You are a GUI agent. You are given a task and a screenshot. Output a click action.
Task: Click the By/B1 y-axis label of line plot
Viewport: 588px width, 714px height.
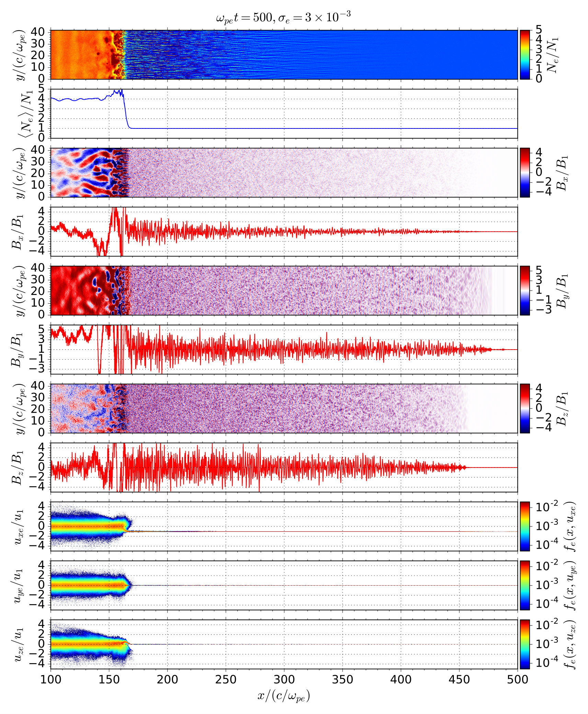click(17, 349)
